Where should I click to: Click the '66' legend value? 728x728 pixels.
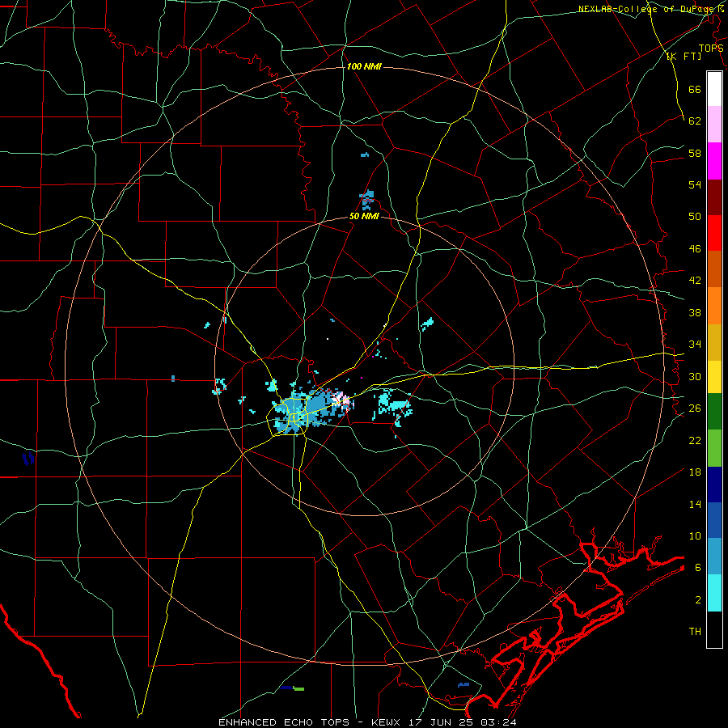pos(695,89)
